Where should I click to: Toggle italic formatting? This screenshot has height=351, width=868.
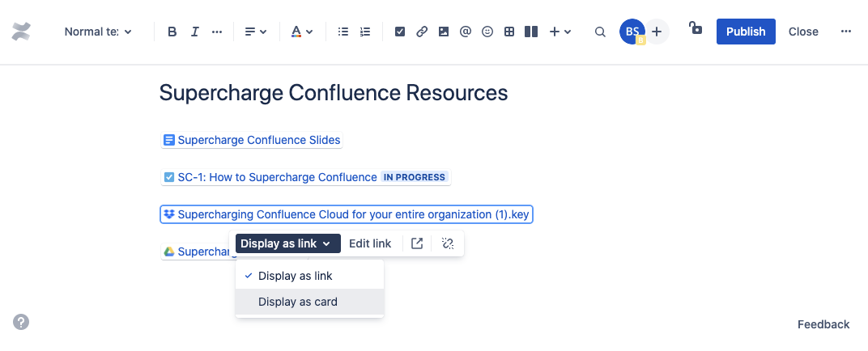(194, 32)
